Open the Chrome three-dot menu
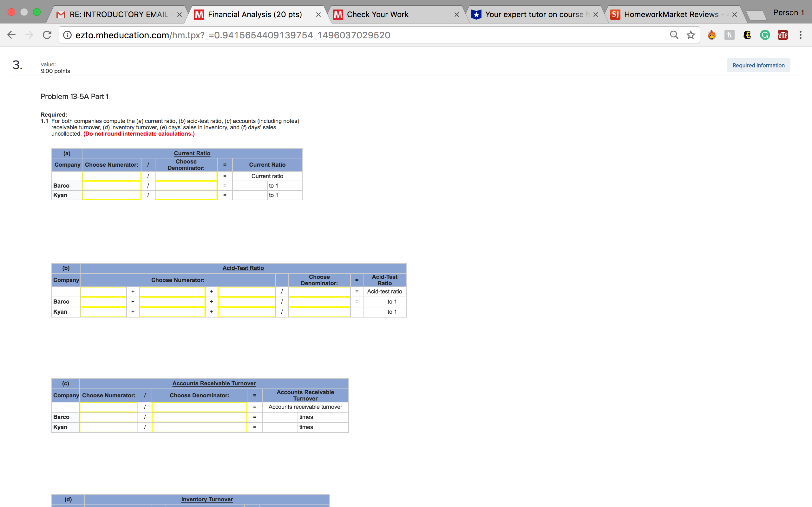Viewport: 812px width, 507px height. coord(800,35)
